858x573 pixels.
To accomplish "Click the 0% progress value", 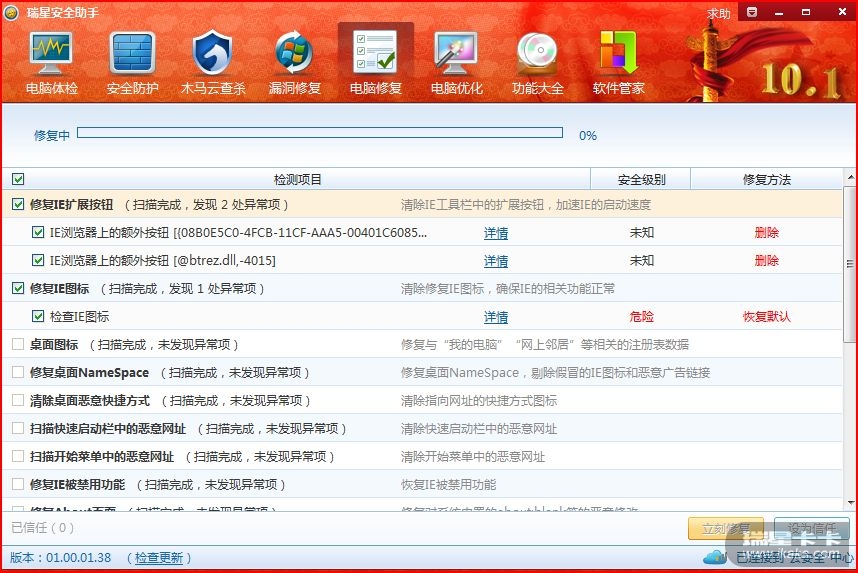I will [588, 135].
